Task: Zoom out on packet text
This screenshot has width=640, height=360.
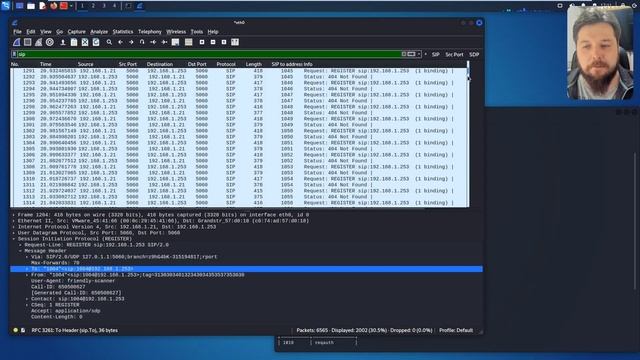Action: point(213,42)
